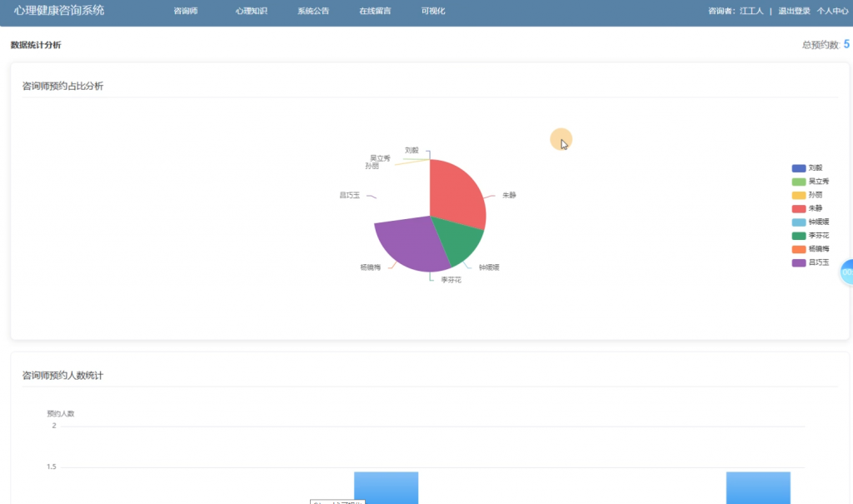
Task: Click the 咨询师预约占比分析 card title
Action: [62, 86]
